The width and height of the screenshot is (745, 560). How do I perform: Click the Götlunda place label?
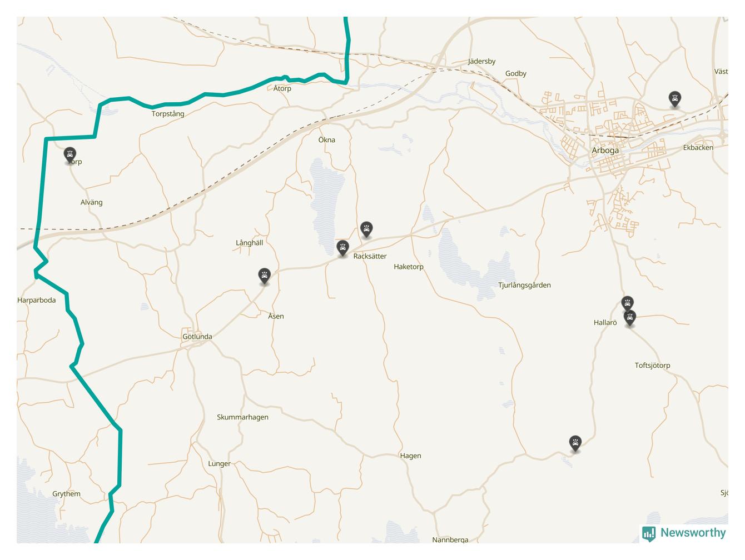tap(197, 337)
